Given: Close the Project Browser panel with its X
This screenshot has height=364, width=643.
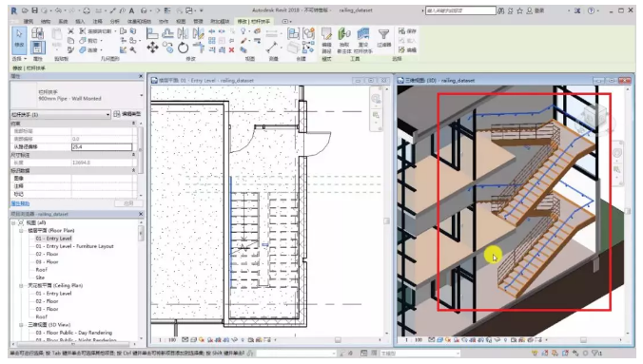Looking at the screenshot, I should pos(141,214).
